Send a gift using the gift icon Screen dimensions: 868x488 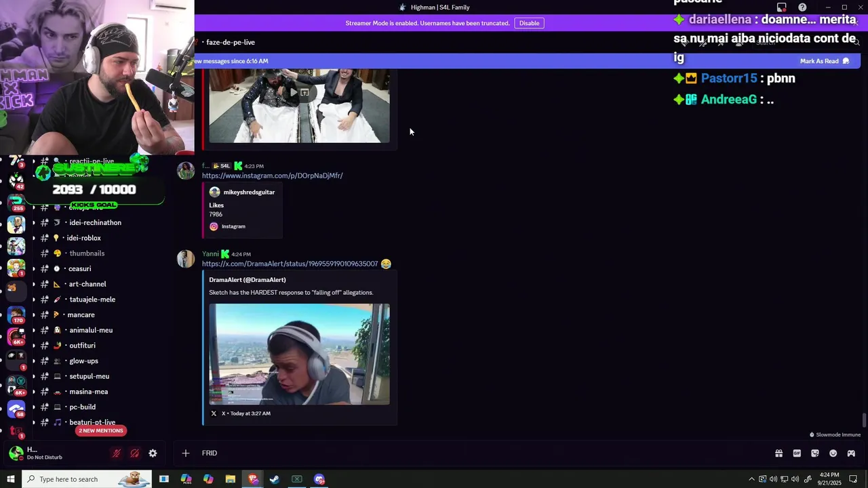(778, 453)
